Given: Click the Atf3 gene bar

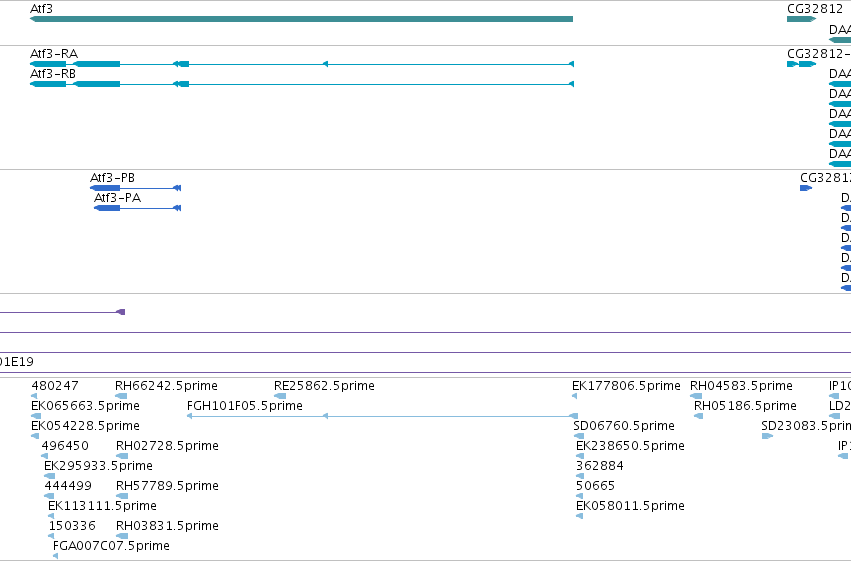Looking at the screenshot, I should [x=301, y=19].
